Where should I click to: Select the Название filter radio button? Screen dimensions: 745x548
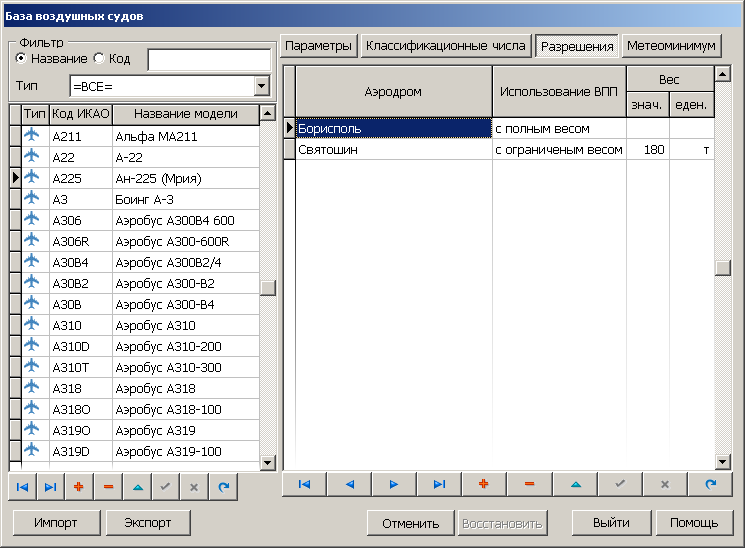pyautogui.click(x=21, y=59)
